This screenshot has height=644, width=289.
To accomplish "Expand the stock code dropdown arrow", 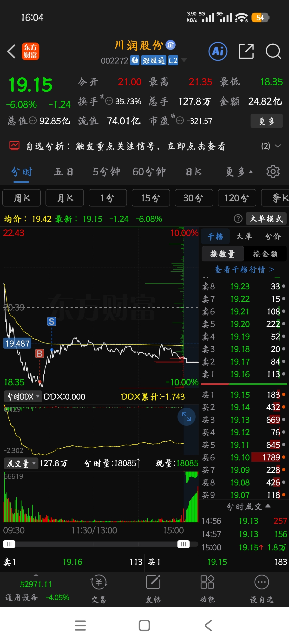I will click(184, 60).
